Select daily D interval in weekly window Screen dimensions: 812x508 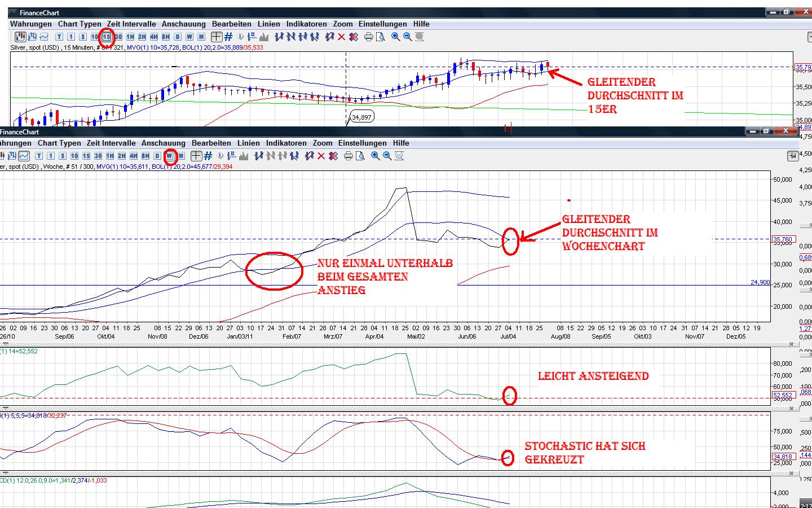157,156
